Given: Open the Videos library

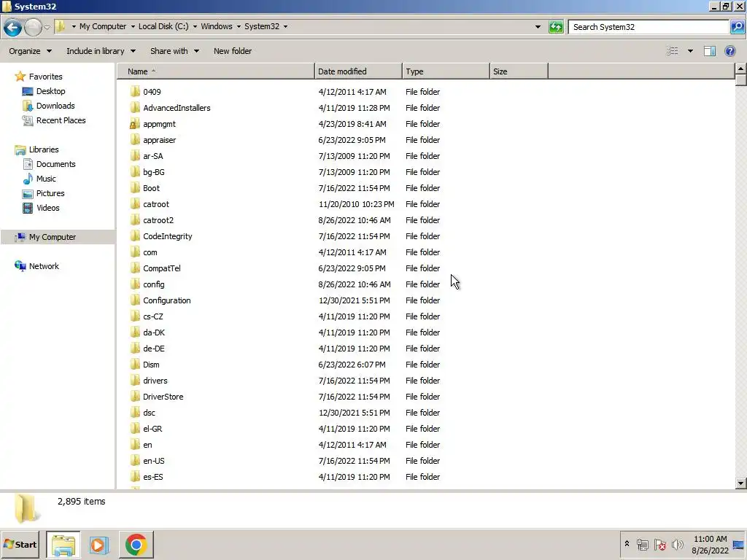Looking at the screenshot, I should click(x=47, y=208).
